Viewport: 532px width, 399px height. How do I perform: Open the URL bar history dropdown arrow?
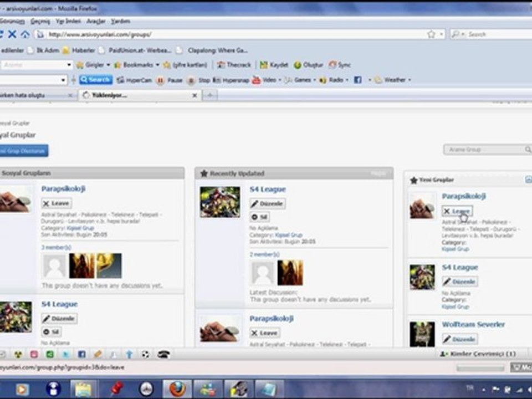(x=441, y=34)
